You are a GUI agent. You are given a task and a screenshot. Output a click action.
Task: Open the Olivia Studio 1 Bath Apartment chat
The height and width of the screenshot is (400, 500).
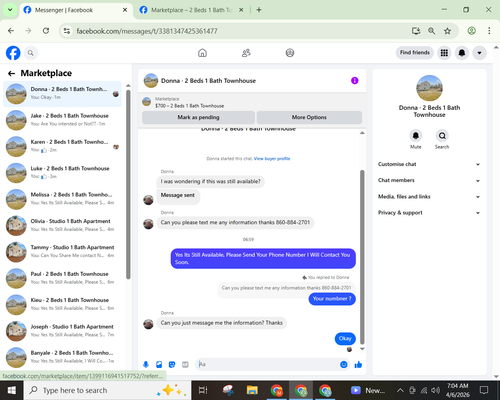pyautogui.click(x=62, y=226)
